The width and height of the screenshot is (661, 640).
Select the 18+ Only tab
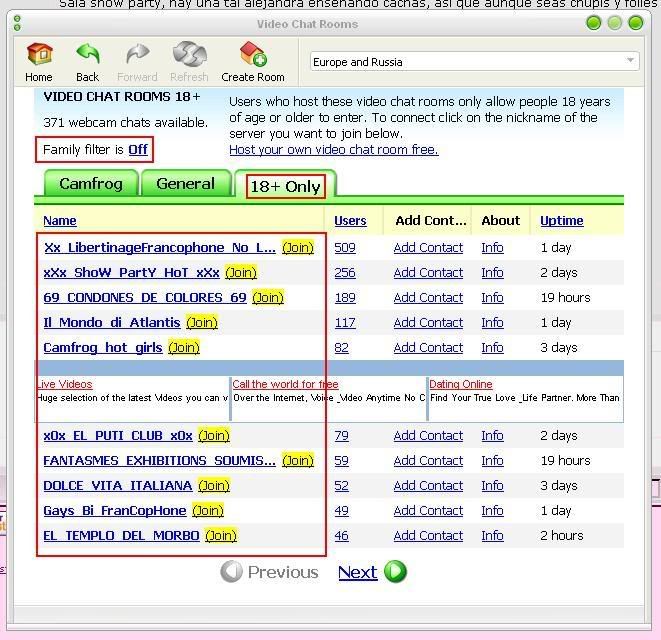click(285, 186)
